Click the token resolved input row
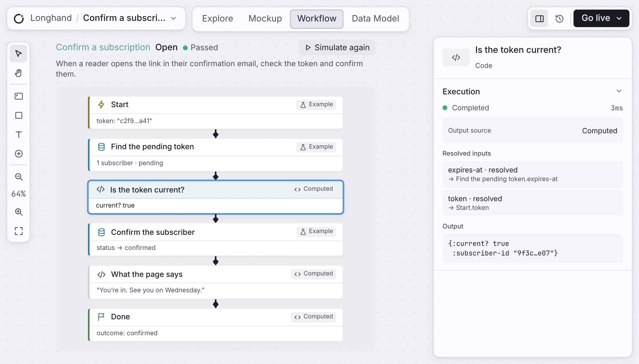The height and width of the screenshot is (364, 639). (532, 203)
